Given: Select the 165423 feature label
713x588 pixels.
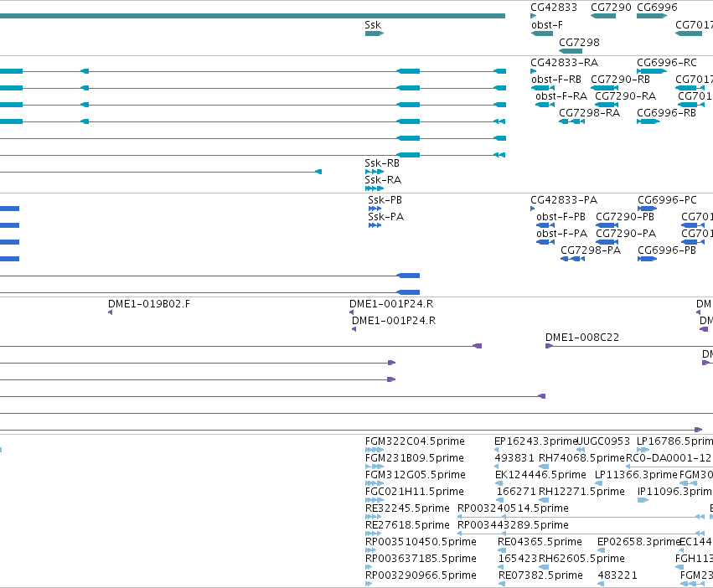Looking at the screenshot, I should [518, 559].
